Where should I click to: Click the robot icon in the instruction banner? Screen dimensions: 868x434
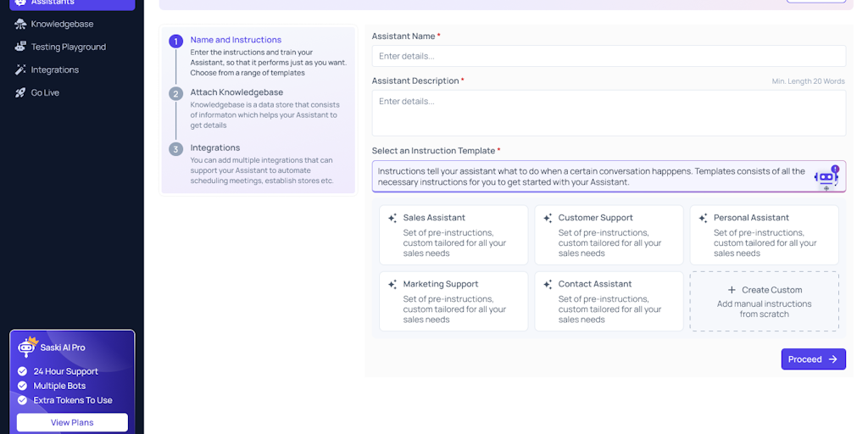pyautogui.click(x=826, y=177)
